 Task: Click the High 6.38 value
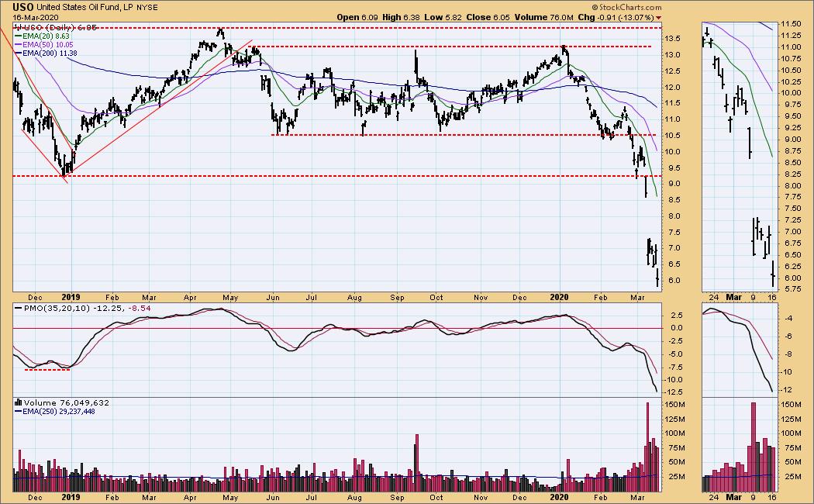pos(401,17)
